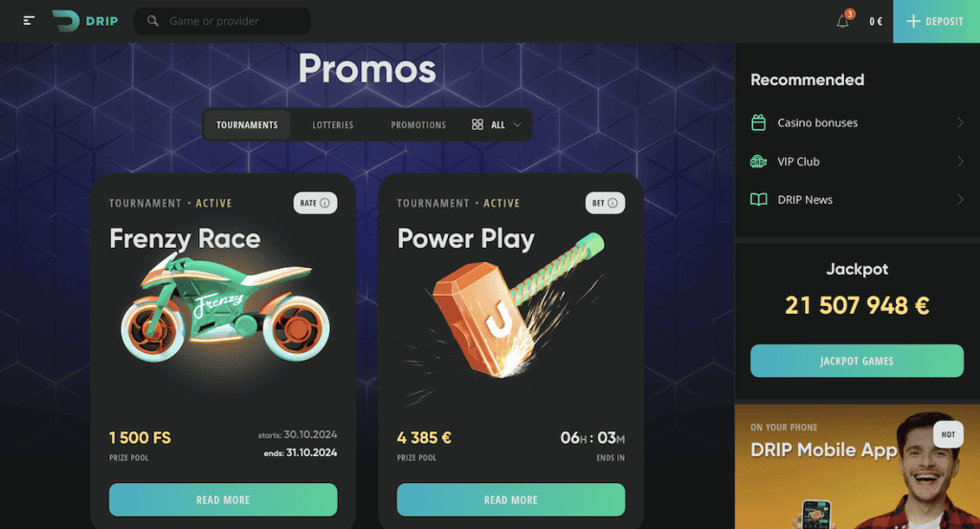Open the hamburger side menu

29,21
